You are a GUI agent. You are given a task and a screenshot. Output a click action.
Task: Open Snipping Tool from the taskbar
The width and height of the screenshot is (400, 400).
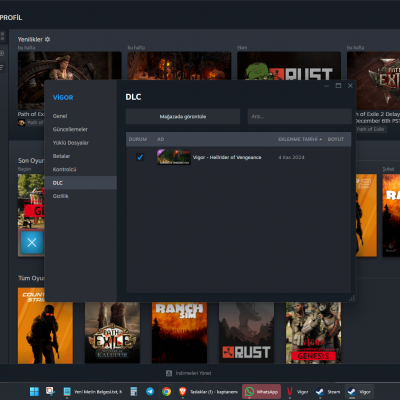[x=50, y=391]
